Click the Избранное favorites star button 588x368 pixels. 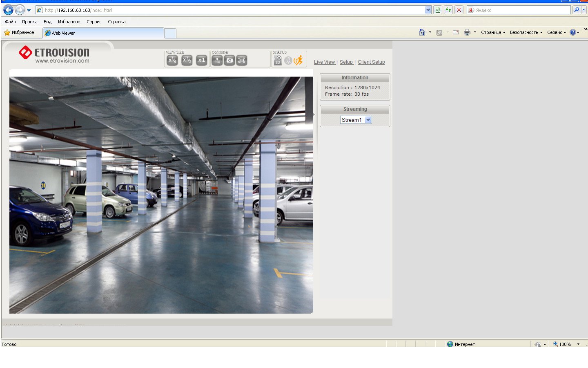pyautogui.click(x=19, y=32)
